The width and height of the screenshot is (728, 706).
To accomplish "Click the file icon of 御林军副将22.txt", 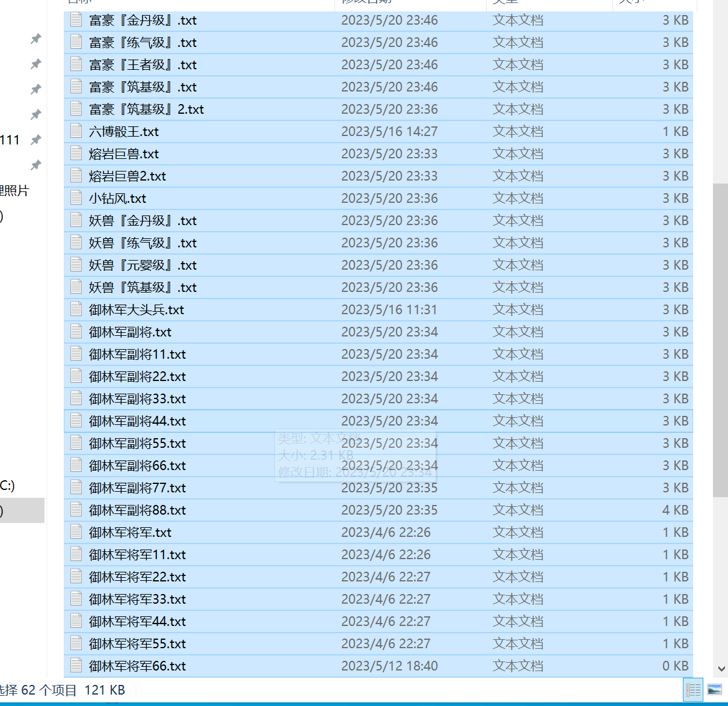I will click(76, 376).
